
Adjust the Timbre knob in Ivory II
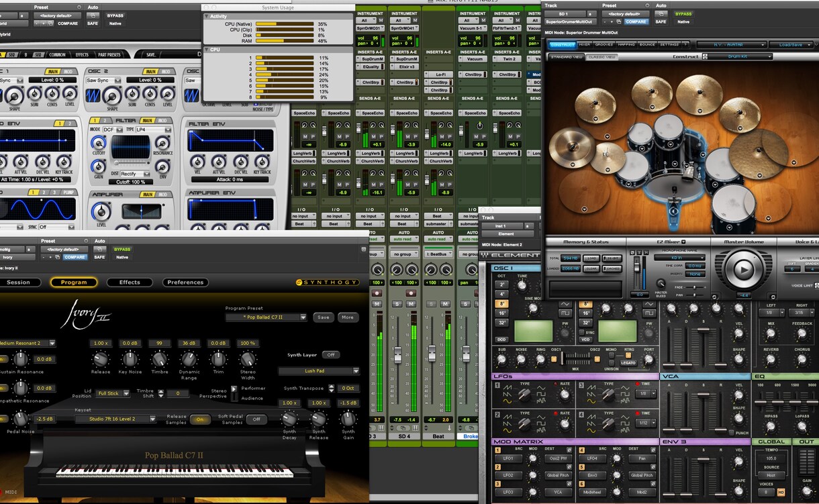(160, 359)
